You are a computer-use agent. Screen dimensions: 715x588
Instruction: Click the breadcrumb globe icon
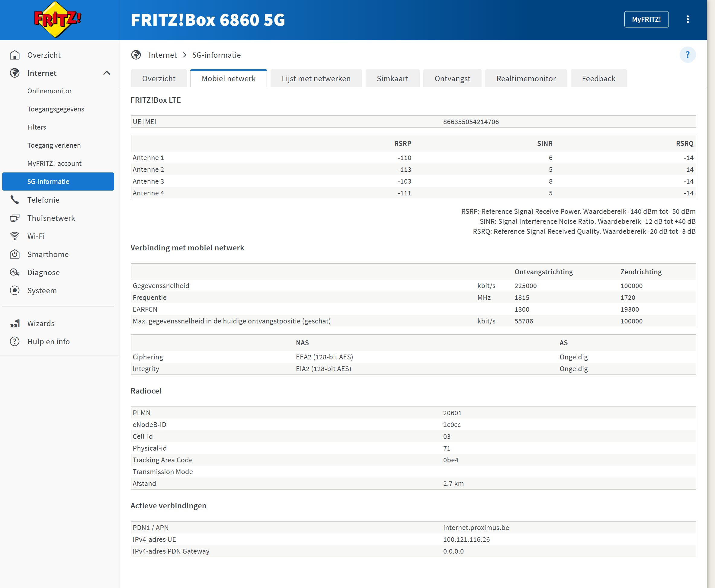tap(136, 55)
